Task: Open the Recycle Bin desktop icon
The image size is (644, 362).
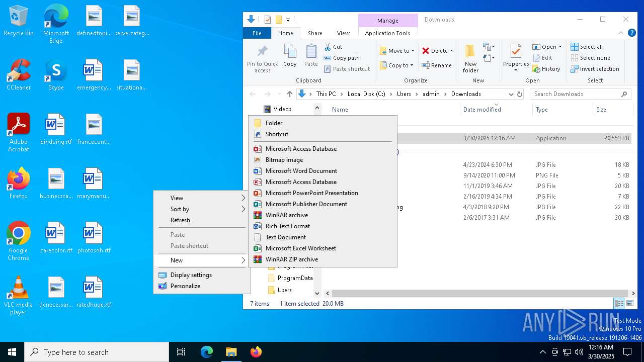Action: coord(19,21)
